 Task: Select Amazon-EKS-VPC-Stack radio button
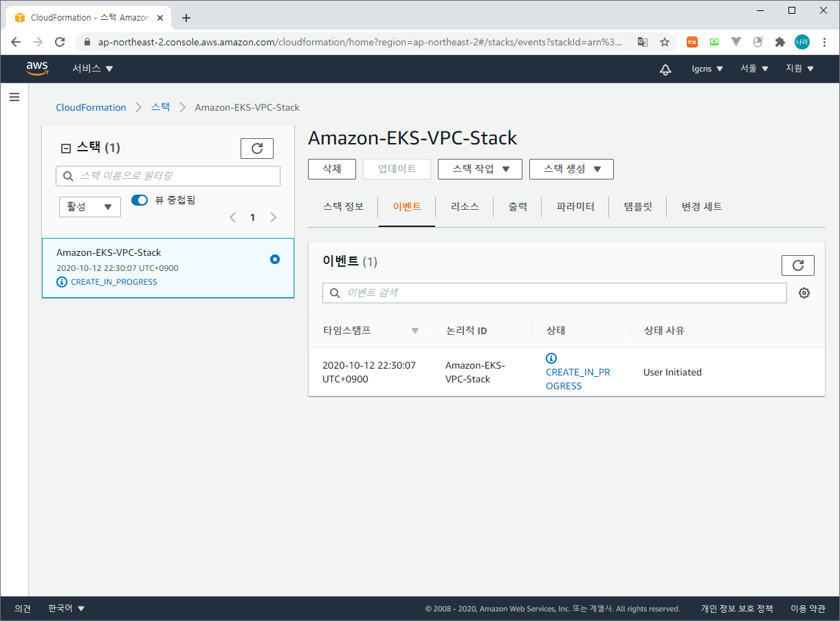275,259
